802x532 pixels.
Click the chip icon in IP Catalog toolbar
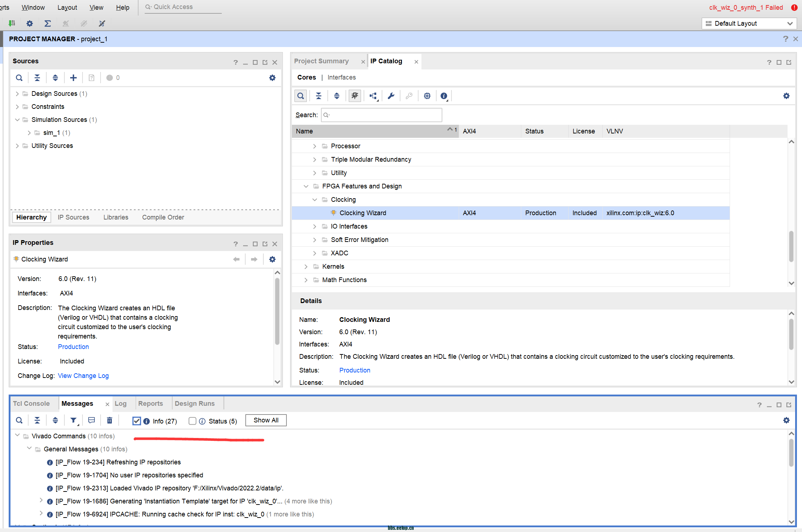427,96
